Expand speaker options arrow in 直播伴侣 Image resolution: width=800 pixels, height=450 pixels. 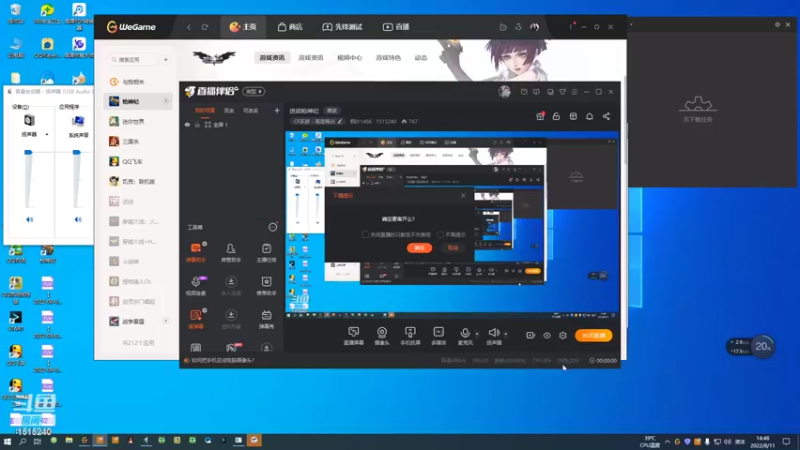point(506,334)
